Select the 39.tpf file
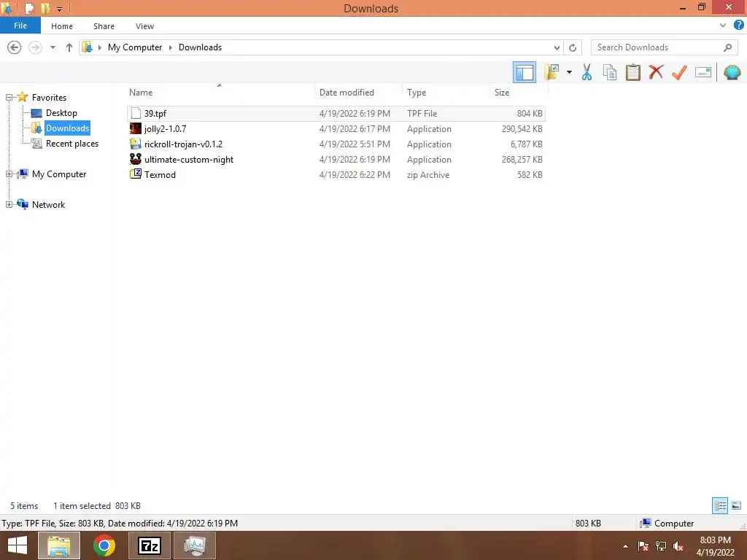 tap(336, 113)
